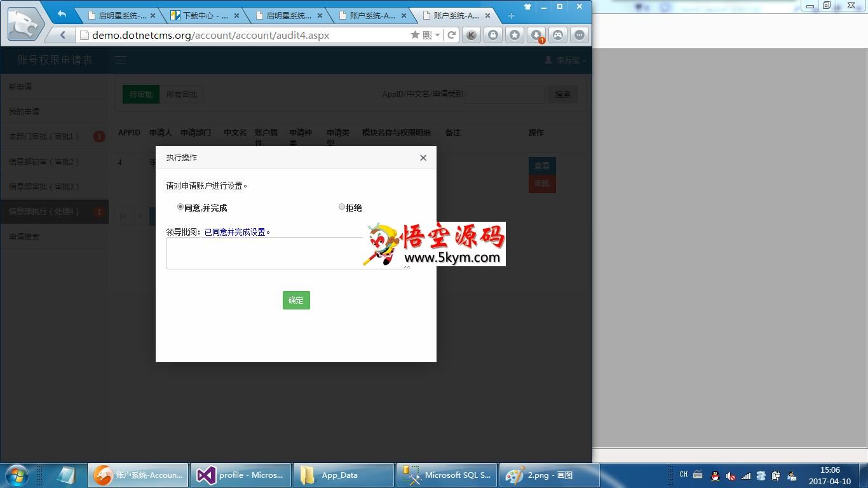Click the 领导批阅 comment textarea
Image resolution: width=868 pixels, height=488 pixels.
click(x=288, y=253)
